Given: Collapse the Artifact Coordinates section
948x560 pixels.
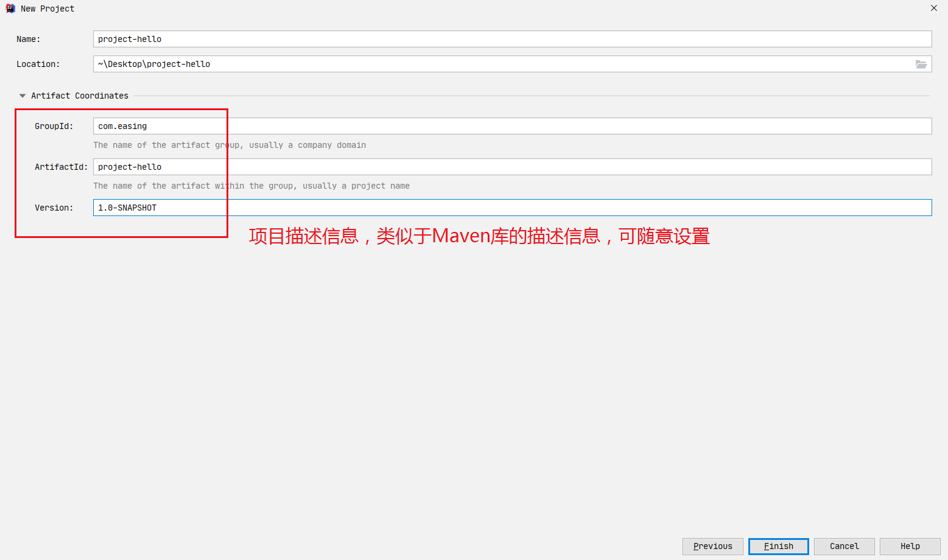Looking at the screenshot, I should coord(23,96).
